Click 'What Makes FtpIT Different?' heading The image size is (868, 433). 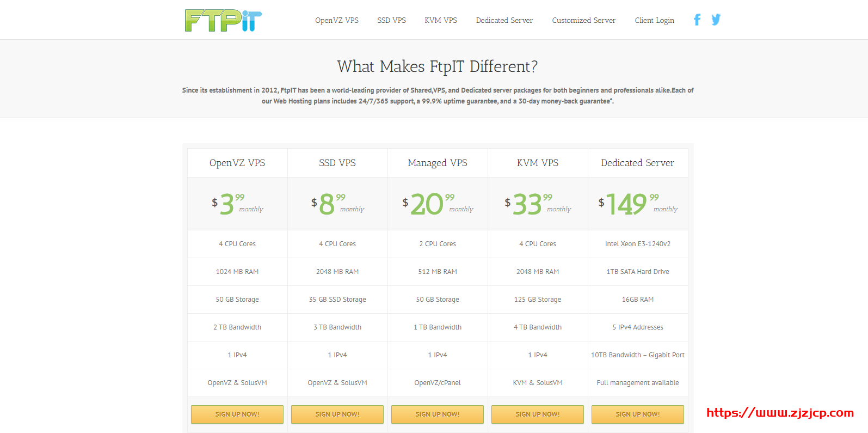[x=438, y=66]
